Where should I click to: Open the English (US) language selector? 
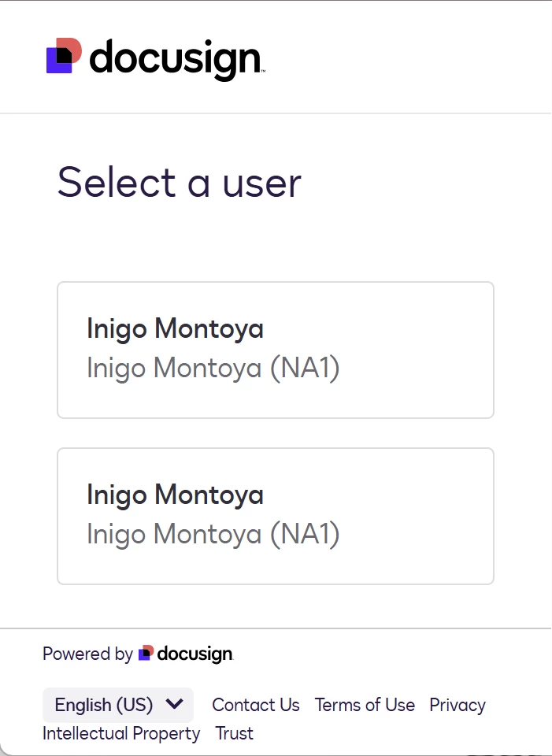[118, 705]
